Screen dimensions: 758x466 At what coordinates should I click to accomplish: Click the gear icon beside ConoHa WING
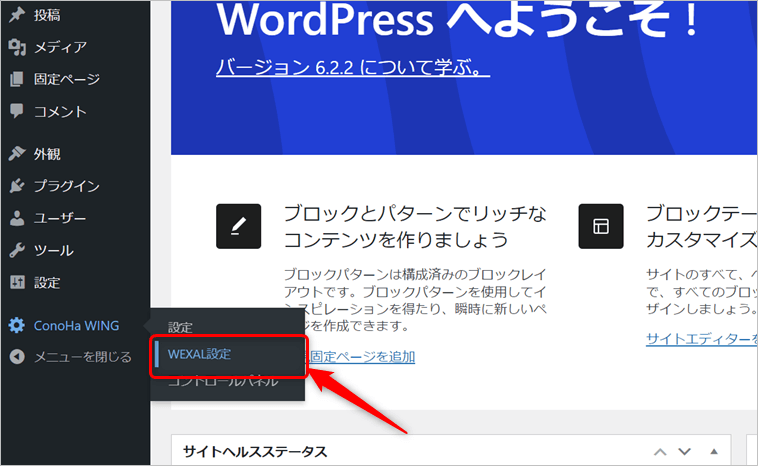(x=16, y=325)
